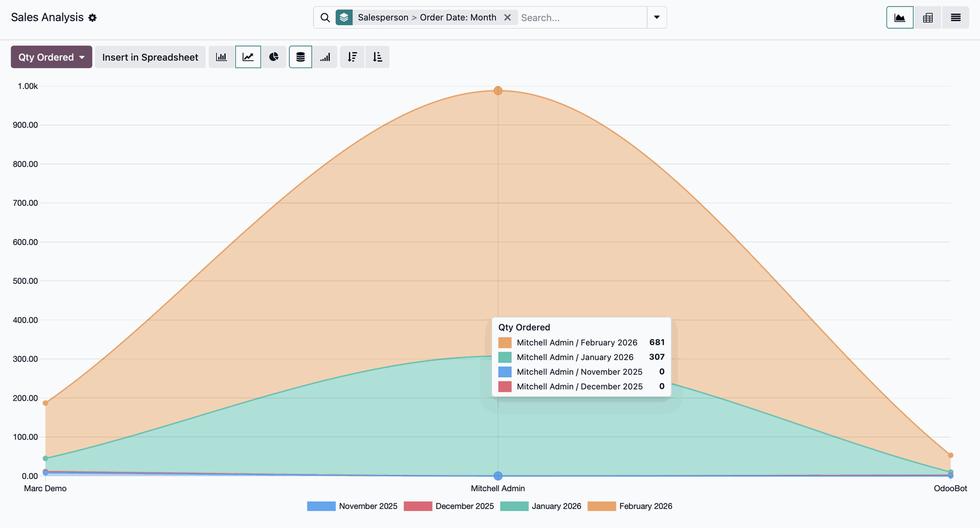Switch to pie chart view
The height and width of the screenshot is (528, 980).
click(x=274, y=57)
